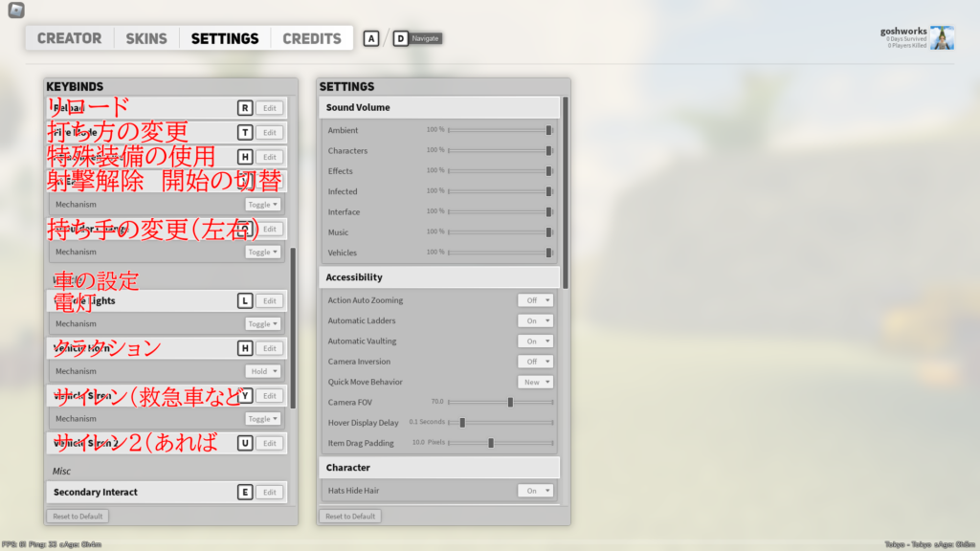Switch to the SKINS tab
The image size is (980, 551).
click(145, 38)
